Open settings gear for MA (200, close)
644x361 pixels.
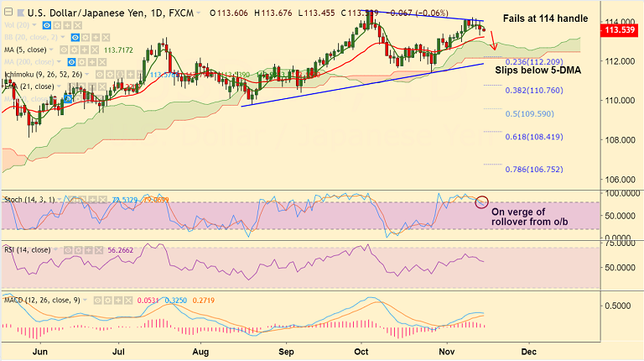pos(81,62)
